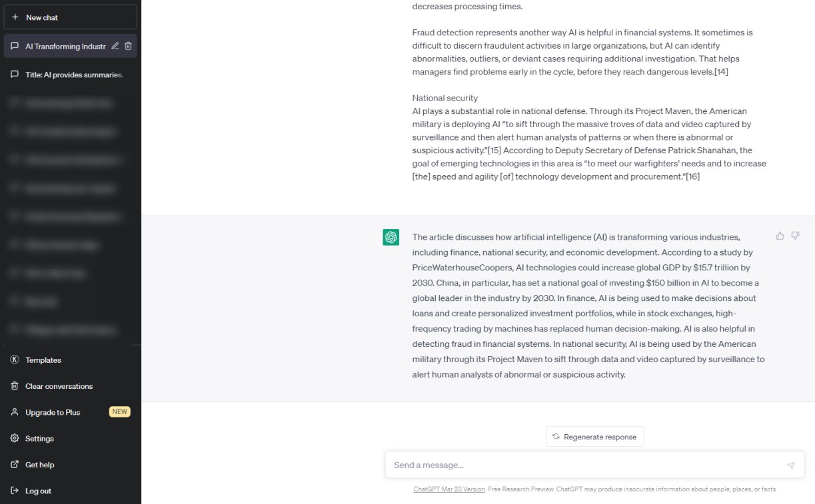815x504 pixels.
Task: Select the AI Transforming Industr conversation
Action: (x=63, y=46)
